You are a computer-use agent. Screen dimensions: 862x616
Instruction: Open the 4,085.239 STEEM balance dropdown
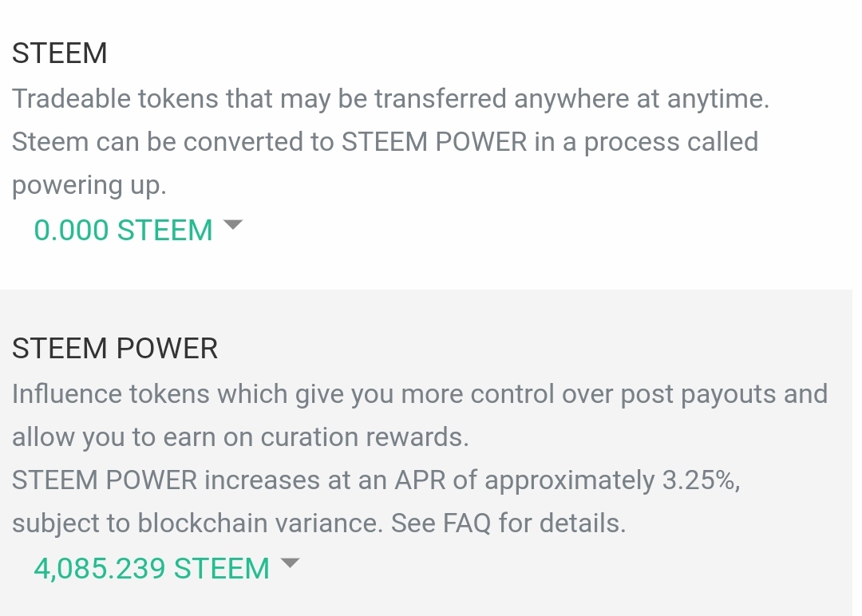coord(152,569)
